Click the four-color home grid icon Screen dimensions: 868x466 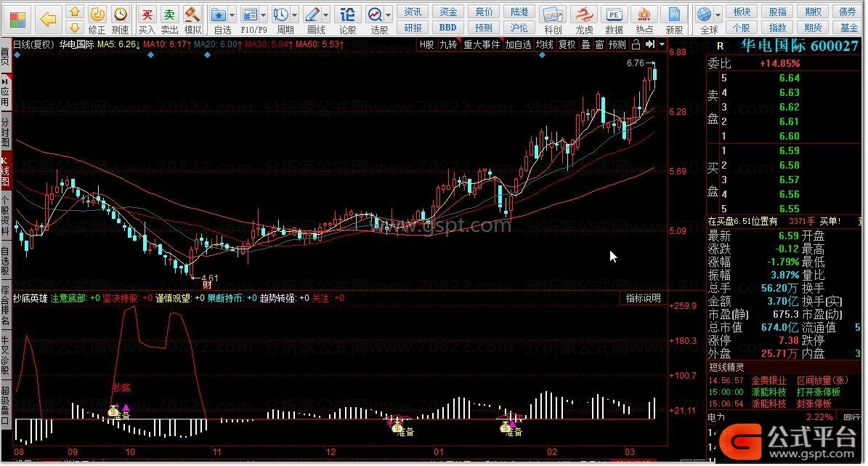tap(17, 20)
